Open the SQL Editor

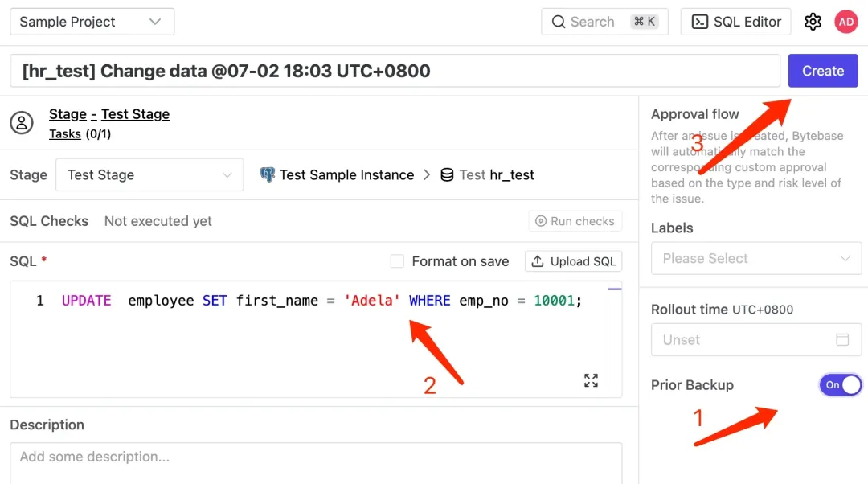tap(736, 22)
